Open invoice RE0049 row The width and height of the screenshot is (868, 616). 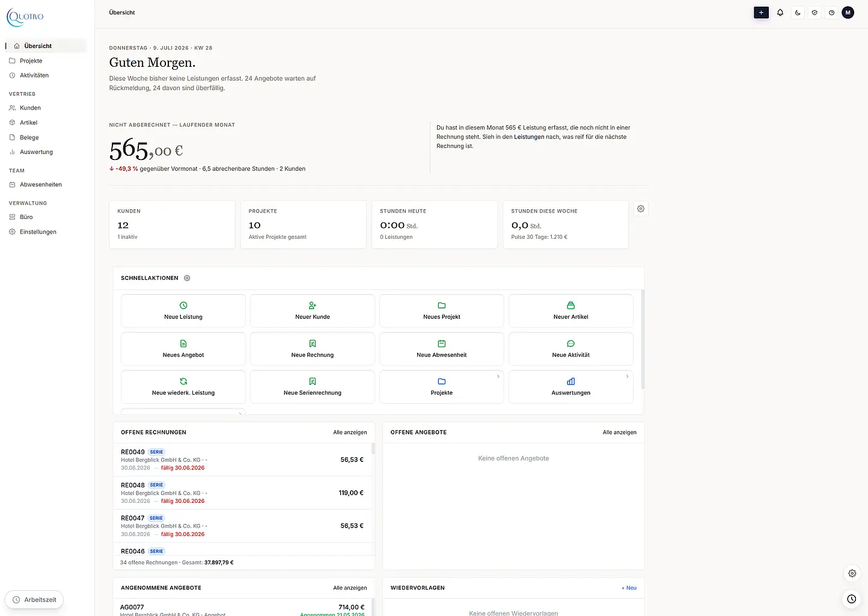click(242, 460)
